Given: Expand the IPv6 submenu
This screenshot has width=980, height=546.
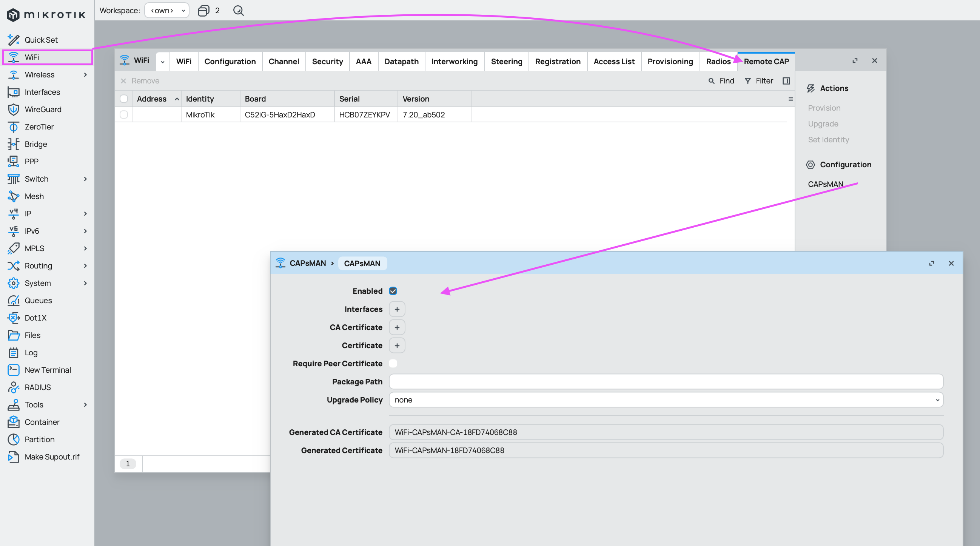Looking at the screenshot, I should pos(85,231).
